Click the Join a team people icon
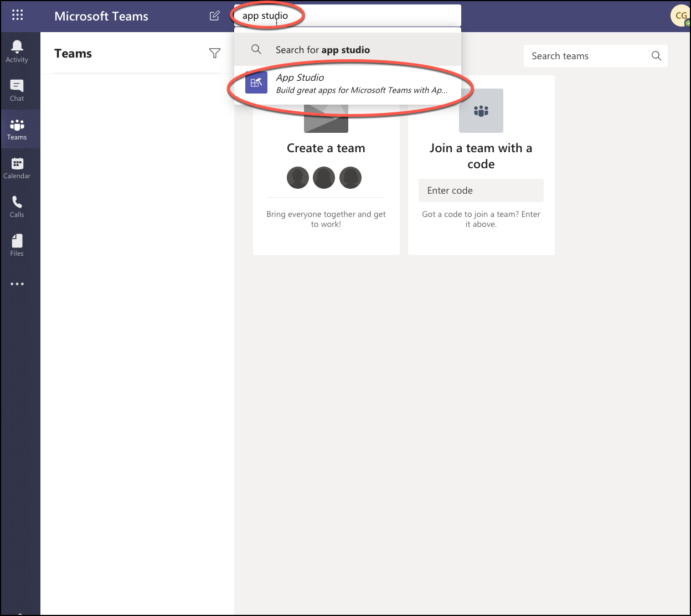This screenshot has width=691, height=616. coord(481,111)
